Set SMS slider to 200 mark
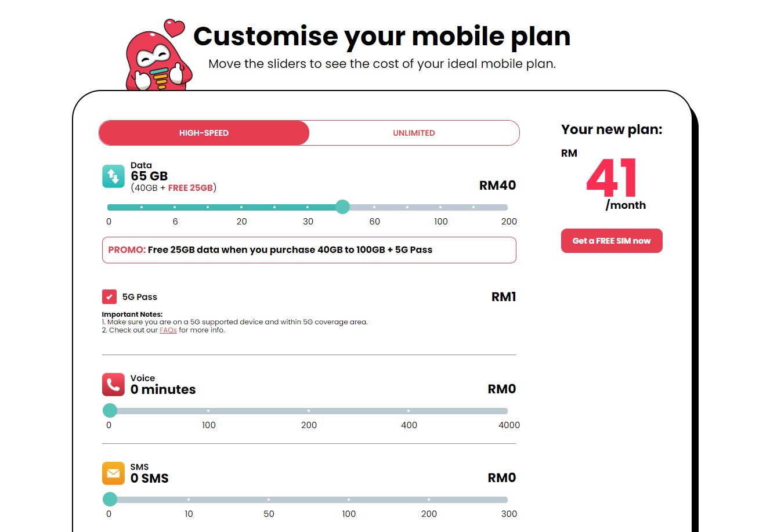770x532 pixels. pos(429,500)
